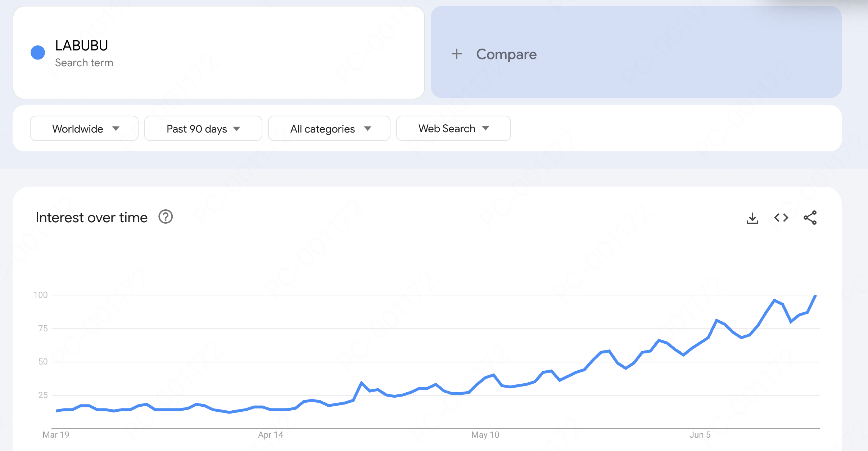This screenshot has width=868, height=451.
Task: Click the Apr 14 axis date label
Action: point(271,435)
